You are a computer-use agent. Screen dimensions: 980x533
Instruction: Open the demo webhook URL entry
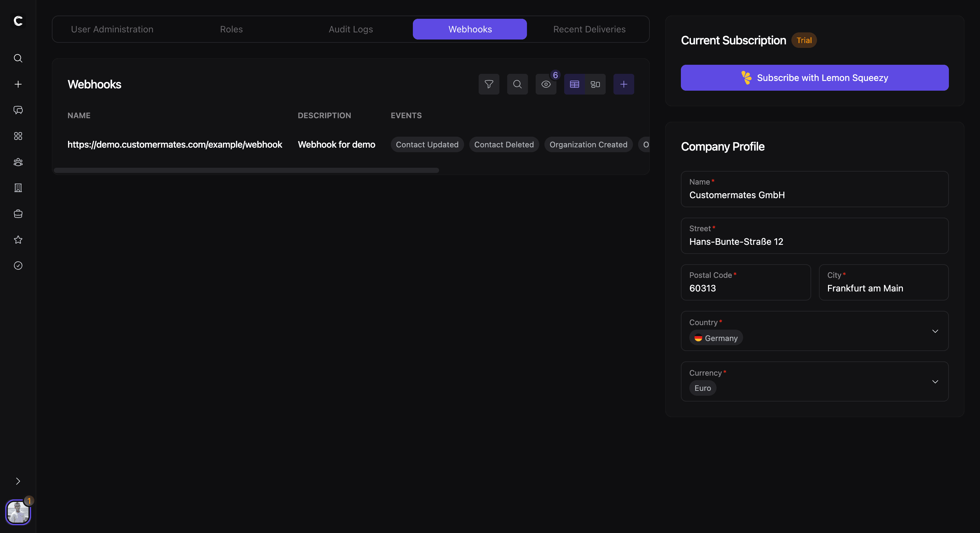[x=175, y=144]
